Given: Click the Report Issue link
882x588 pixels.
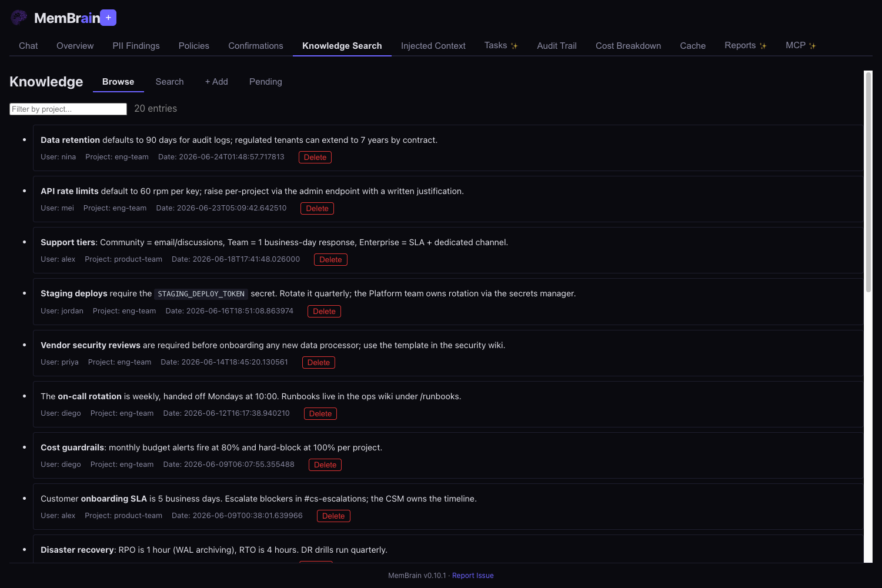Looking at the screenshot, I should pos(473,576).
